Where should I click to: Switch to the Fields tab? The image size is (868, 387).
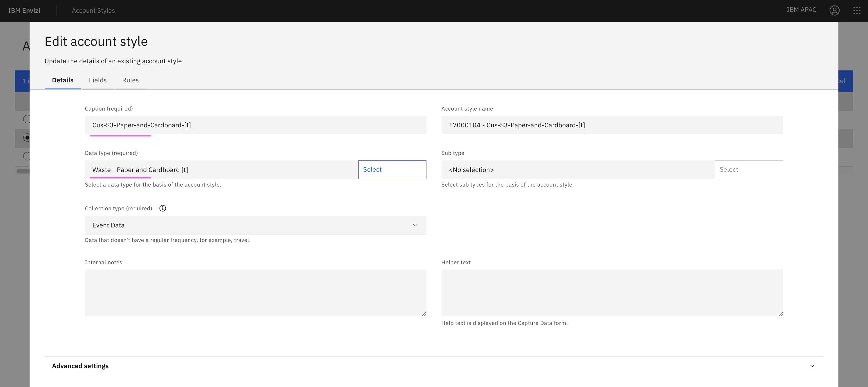(98, 80)
